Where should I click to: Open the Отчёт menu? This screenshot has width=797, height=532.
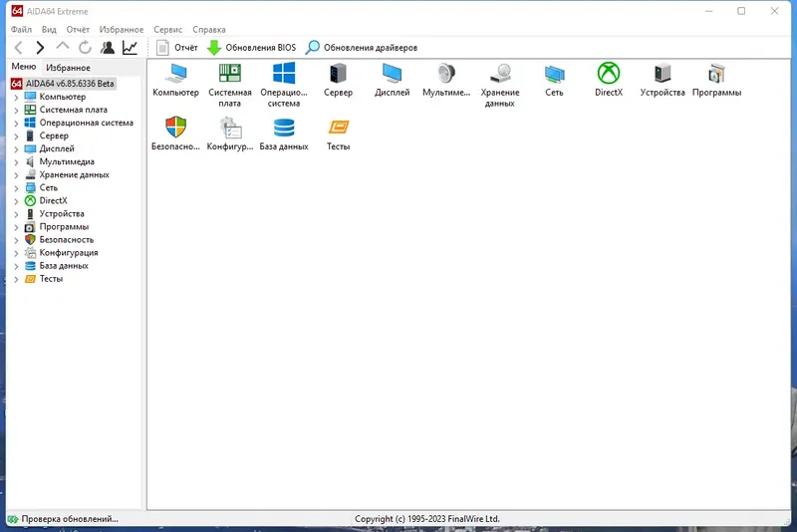point(78,30)
